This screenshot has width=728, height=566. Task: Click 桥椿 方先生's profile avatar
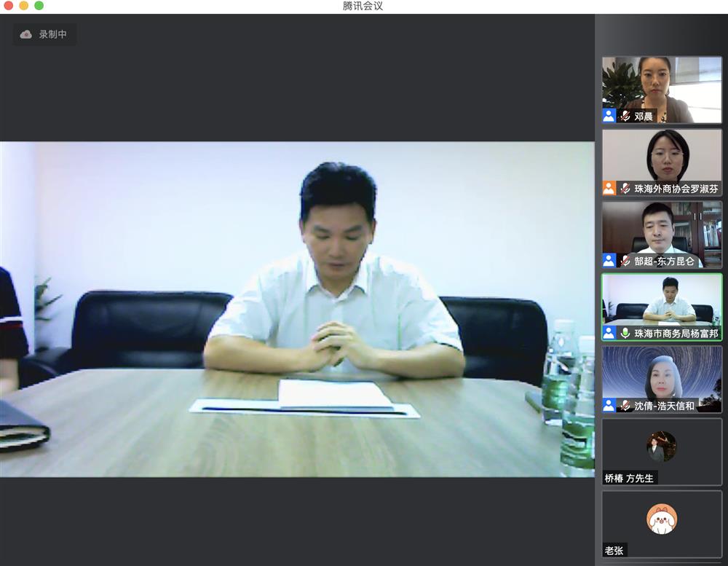[661, 446]
